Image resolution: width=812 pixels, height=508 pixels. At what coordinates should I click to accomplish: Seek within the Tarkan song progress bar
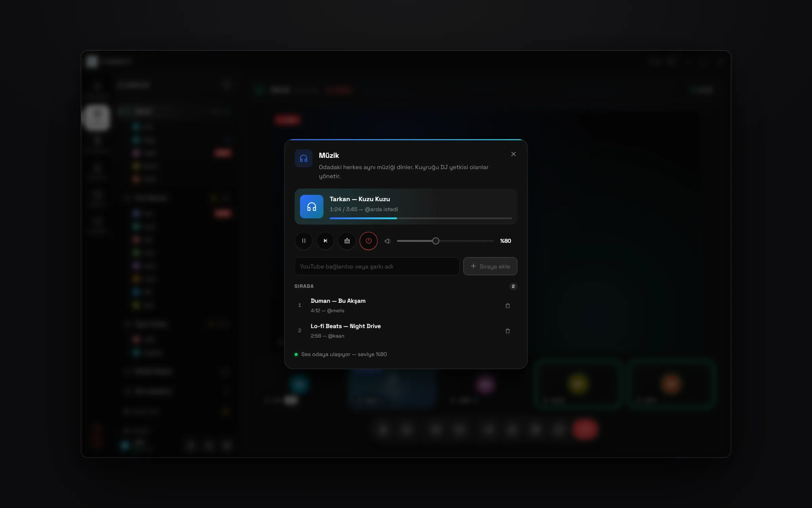click(x=421, y=218)
